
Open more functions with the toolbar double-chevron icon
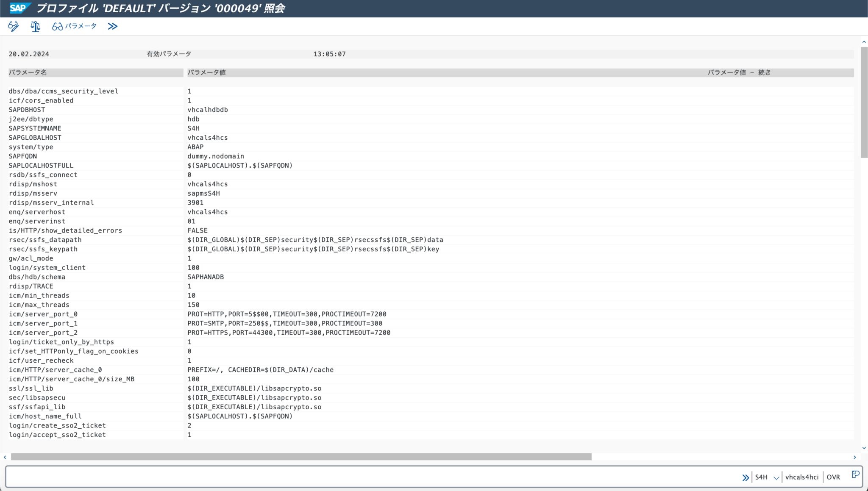(113, 26)
